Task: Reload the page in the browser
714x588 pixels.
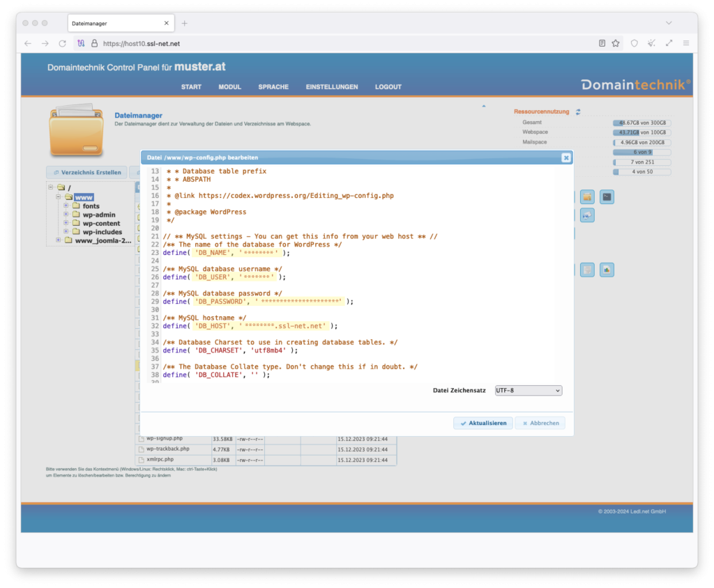Action: point(62,43)
